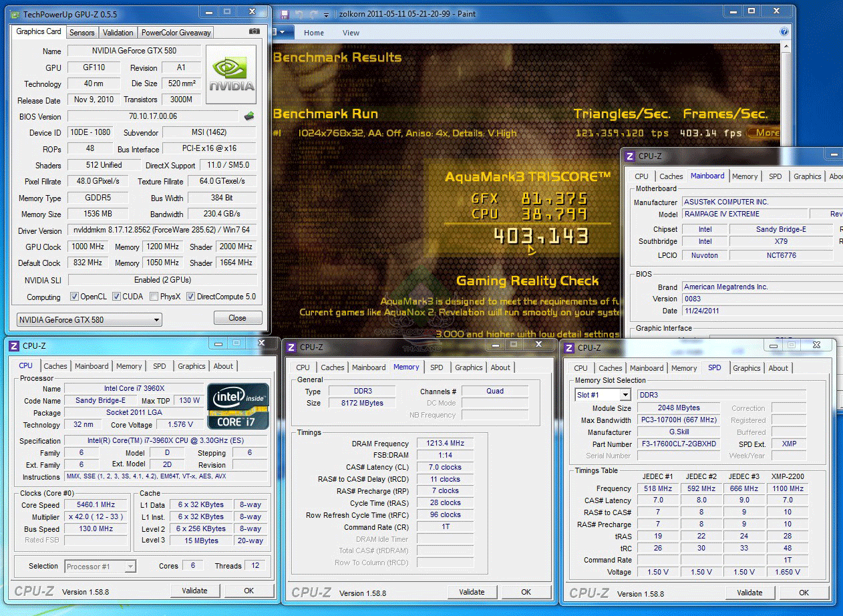Click the Save icon in Paint title bar
Image resolution: width=843 pixels, height=616 pixels.
click(285, 14)
